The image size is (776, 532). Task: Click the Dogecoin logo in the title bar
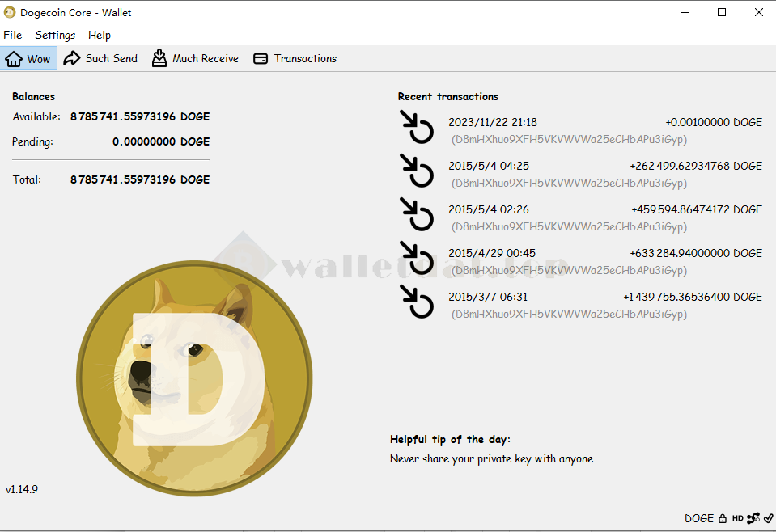(x=10, y=12)
